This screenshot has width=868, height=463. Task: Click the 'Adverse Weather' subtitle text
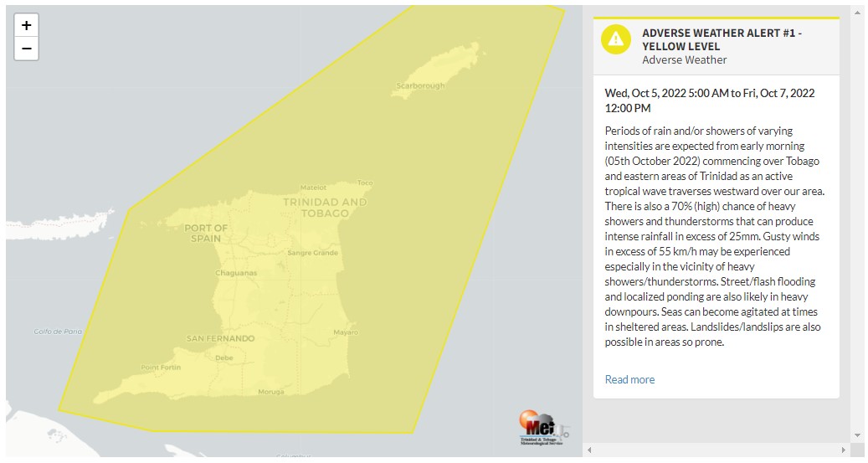pos(684,59)
